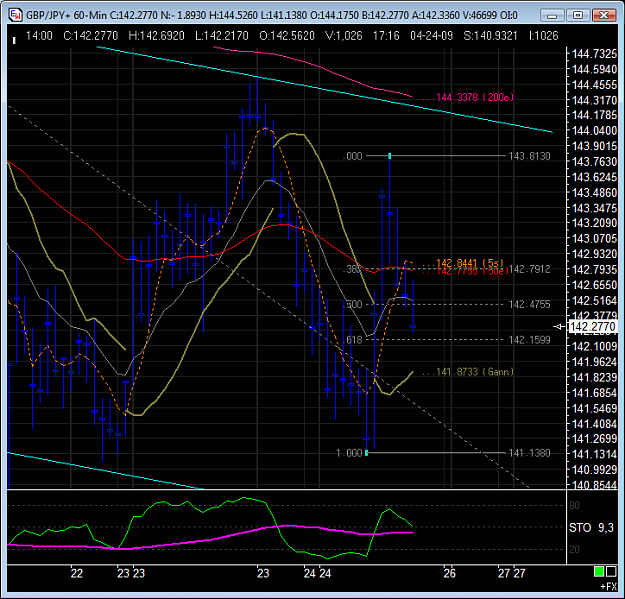Click the Fibonacci .618 level label

click(x=353, y=340)
